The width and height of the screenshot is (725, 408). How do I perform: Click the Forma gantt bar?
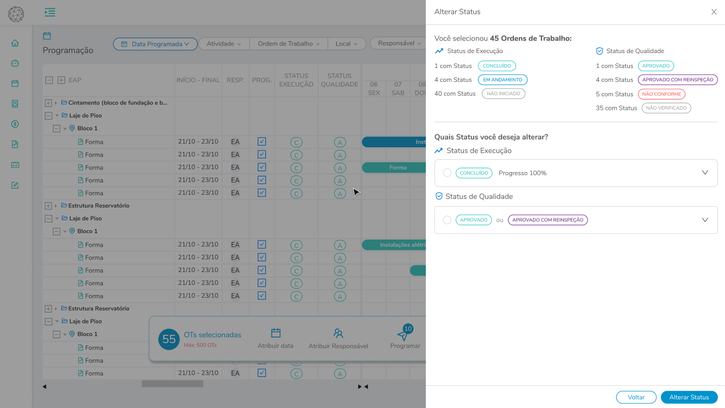(394, 167)
